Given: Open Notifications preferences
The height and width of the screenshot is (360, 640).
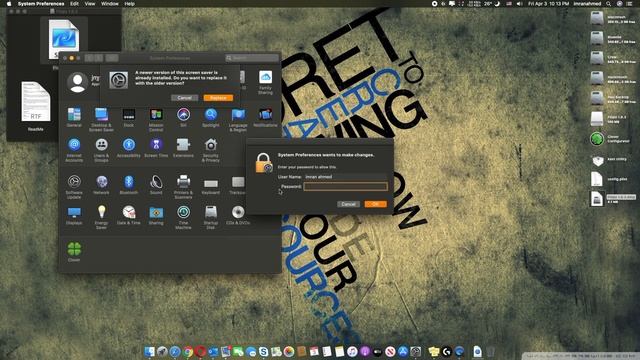Looking at the screenshot, I should point(265,118).
